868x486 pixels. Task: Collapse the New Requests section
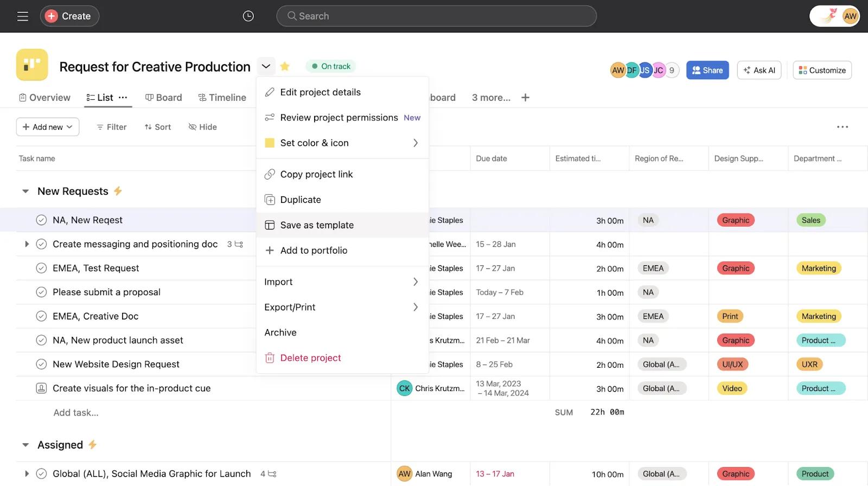[25, 191]
